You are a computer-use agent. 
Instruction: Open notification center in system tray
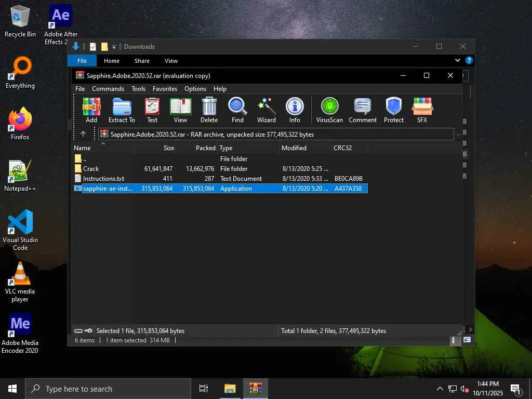click(516, 389)
